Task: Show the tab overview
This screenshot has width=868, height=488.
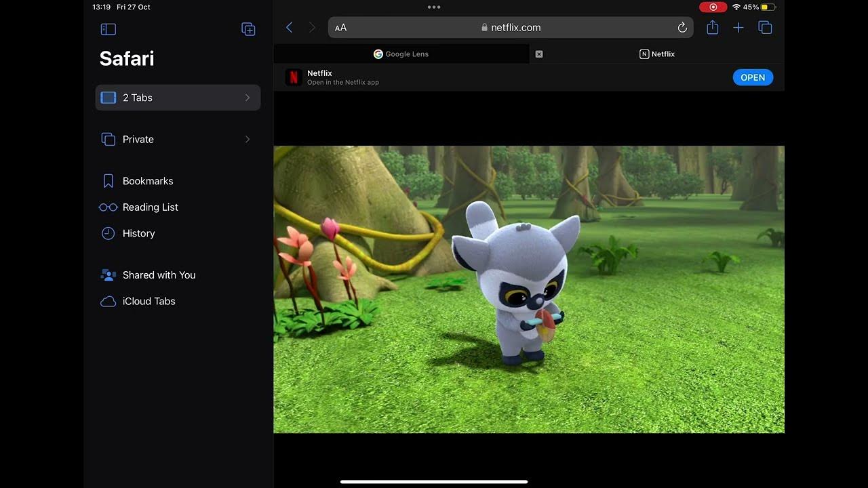Action: (766, 28)
